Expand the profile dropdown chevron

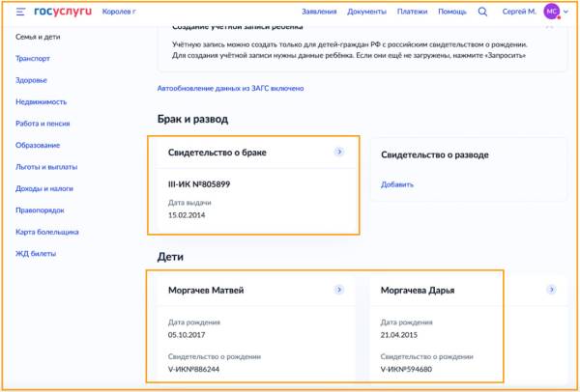click(x=566, y=12)
